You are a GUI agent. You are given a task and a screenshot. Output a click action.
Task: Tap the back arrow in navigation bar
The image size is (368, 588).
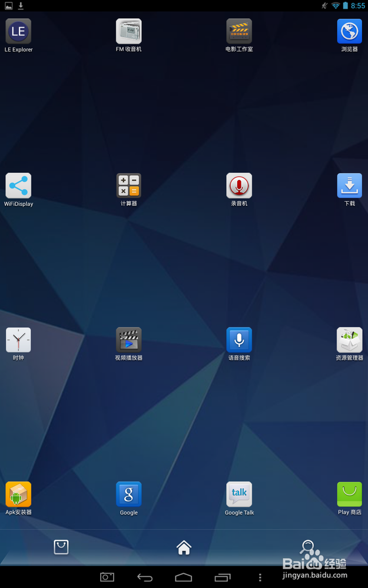point(145,577)
